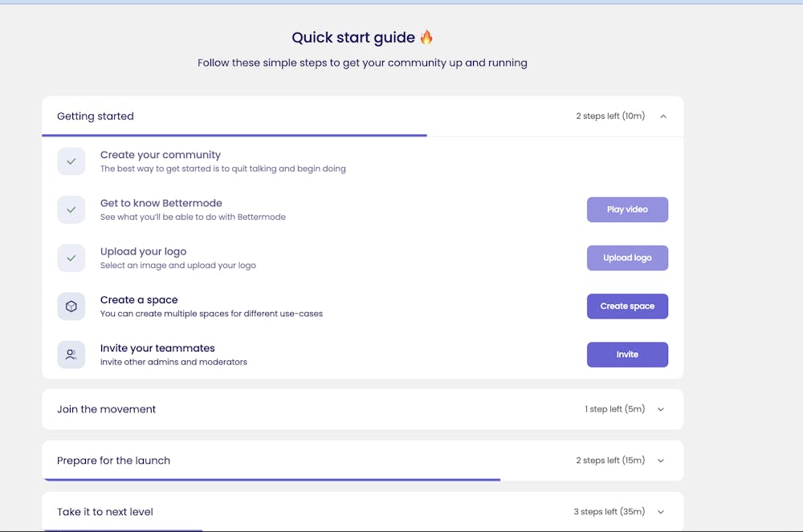This screenshot has width=803, height=532.
Task: Click the fire emoji in the title
Action: point(426,37)
